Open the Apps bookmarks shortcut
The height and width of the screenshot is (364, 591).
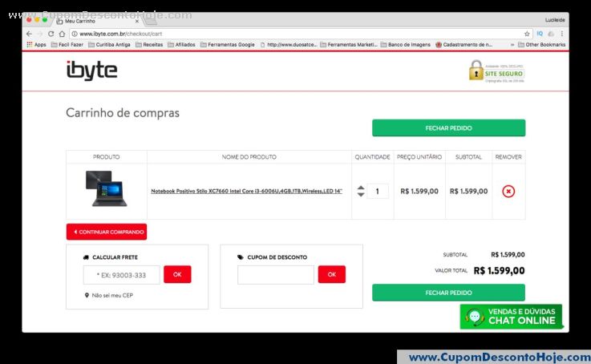pyautogui.click(x=36, y=44)
